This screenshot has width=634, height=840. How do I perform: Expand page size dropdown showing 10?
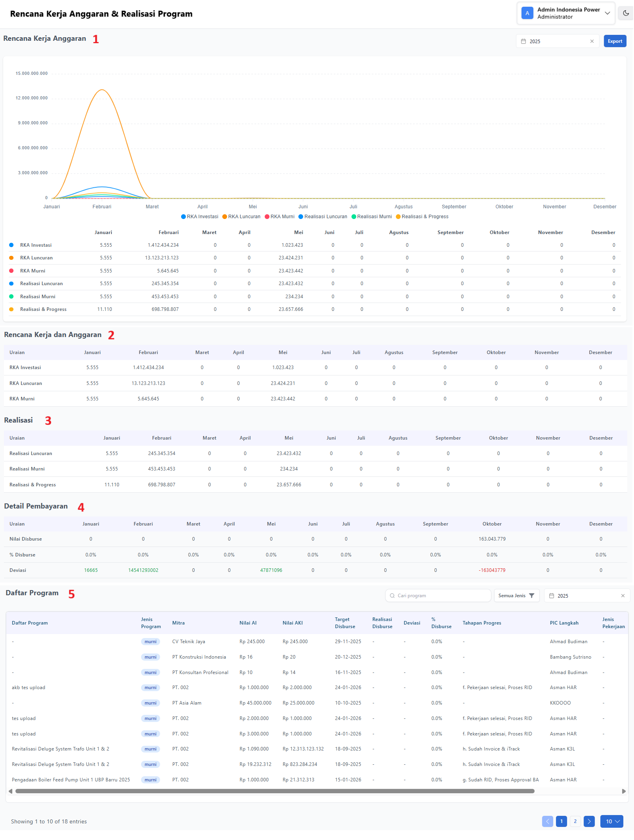pyautogui.click(x=611, y=821)
